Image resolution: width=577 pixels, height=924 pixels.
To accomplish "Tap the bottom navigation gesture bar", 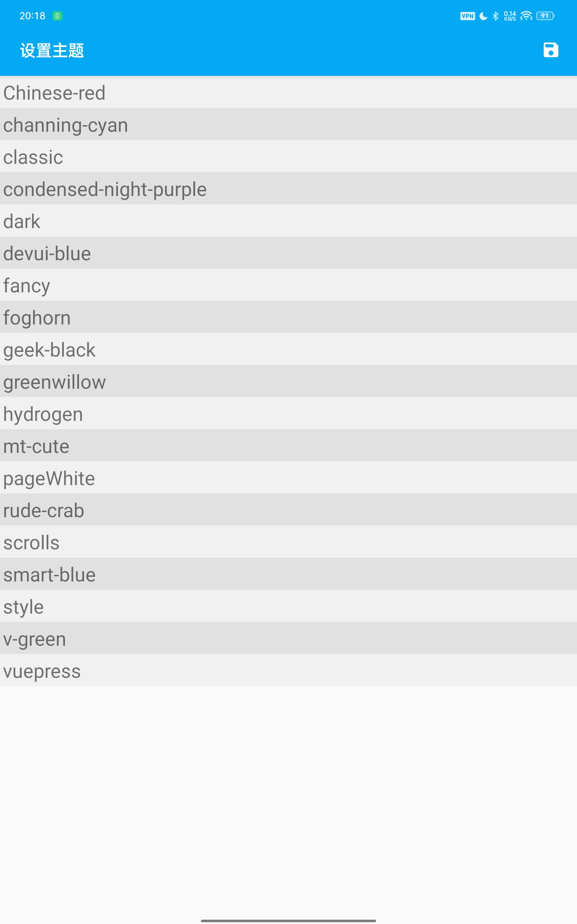I will 288,921.
